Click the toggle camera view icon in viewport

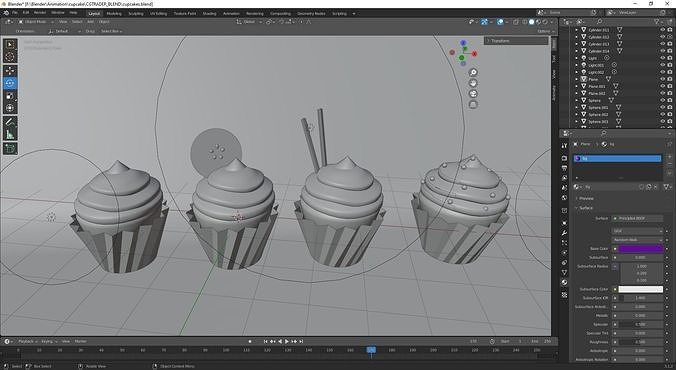(473, 94)
